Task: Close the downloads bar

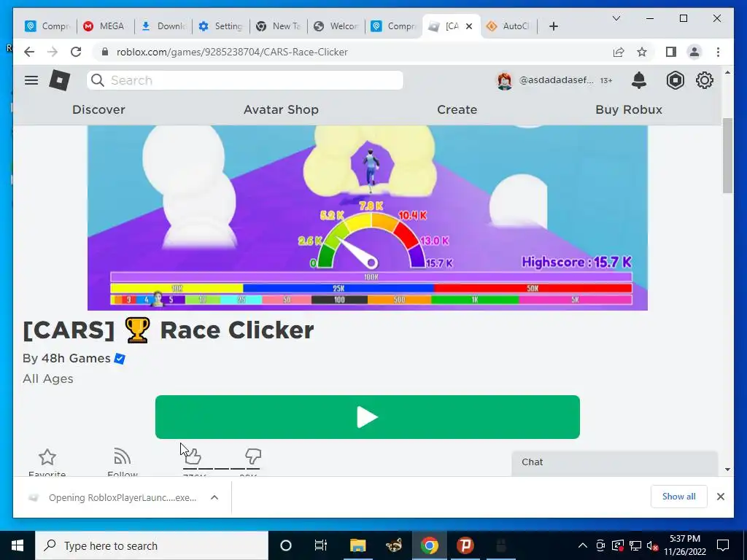Action: point(720,497)
